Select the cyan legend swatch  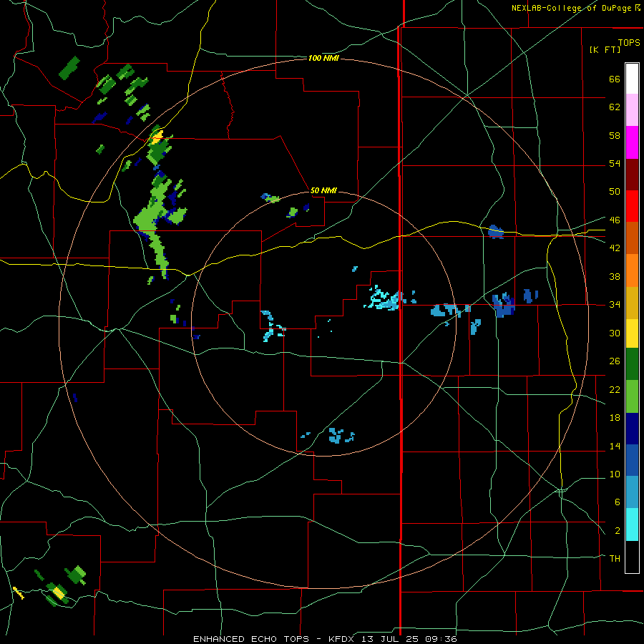point(632,525)
